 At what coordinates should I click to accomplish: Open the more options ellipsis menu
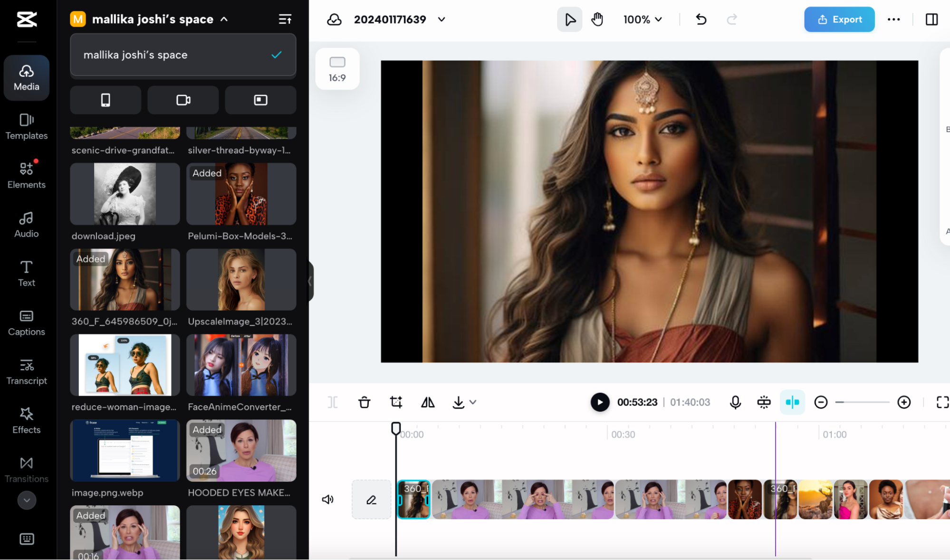(893, 19)
